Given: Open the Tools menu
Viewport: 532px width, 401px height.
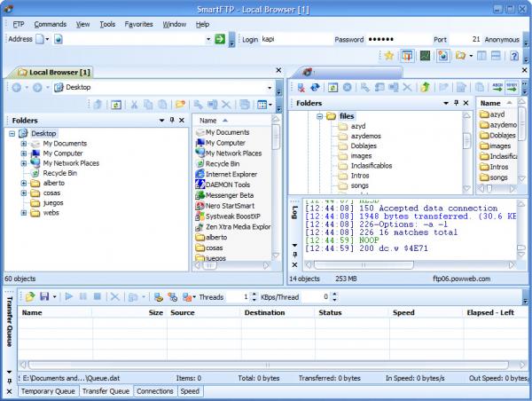Looking at the screenshot, I should pos(107,25).
